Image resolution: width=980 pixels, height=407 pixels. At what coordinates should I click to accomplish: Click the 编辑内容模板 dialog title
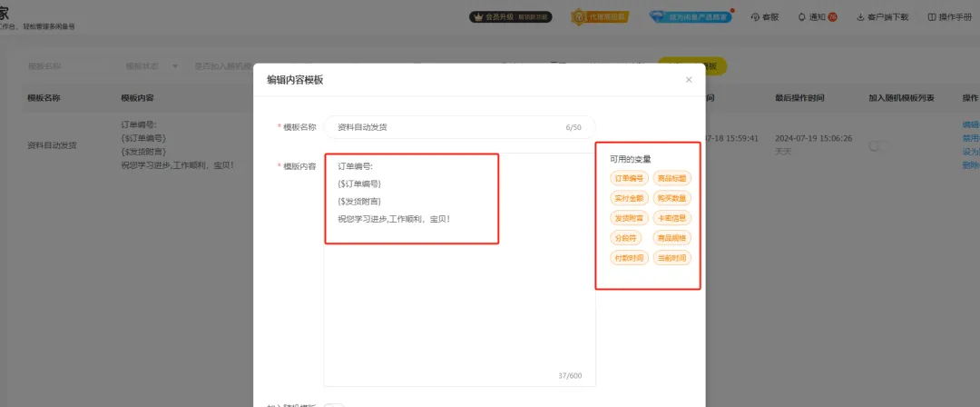(295, 80)
